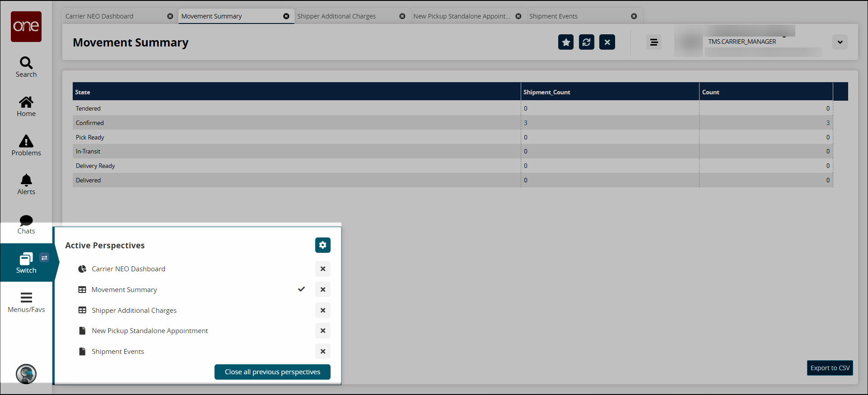
Task: Open Active Perspectives settings gear
Action: 323,245
